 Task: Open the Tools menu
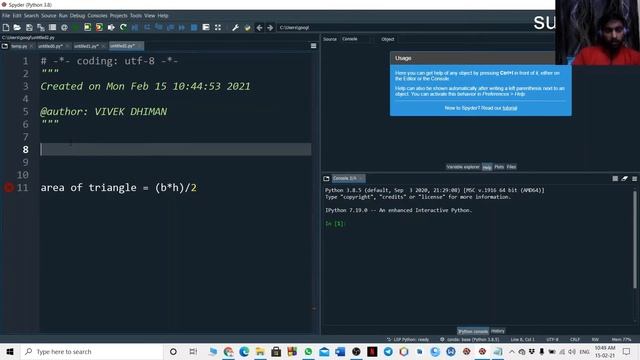pyautogui.click(x=136, y=16)
